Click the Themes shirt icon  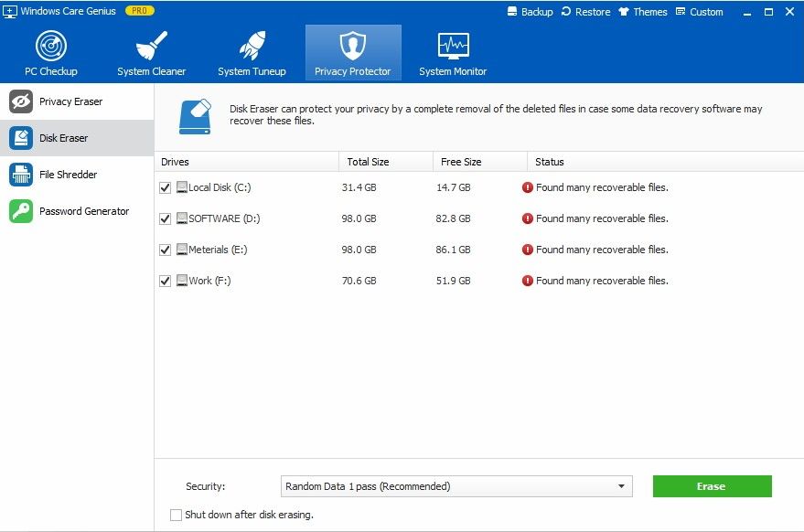(x=624, y=11)
